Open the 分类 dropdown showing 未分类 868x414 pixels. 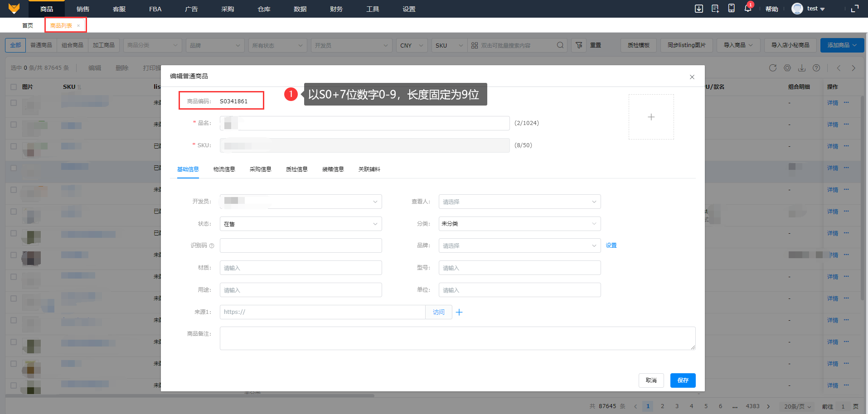point(520,224)
